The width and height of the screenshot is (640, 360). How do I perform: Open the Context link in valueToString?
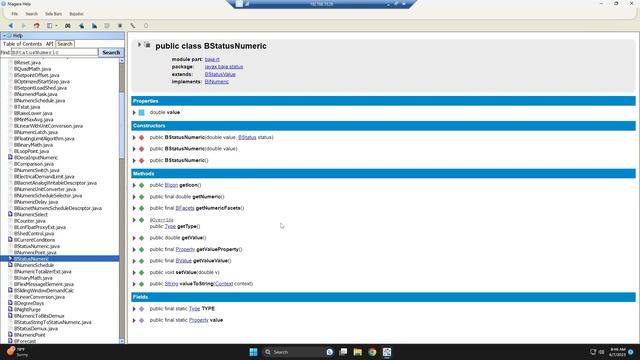click(224, 284)
